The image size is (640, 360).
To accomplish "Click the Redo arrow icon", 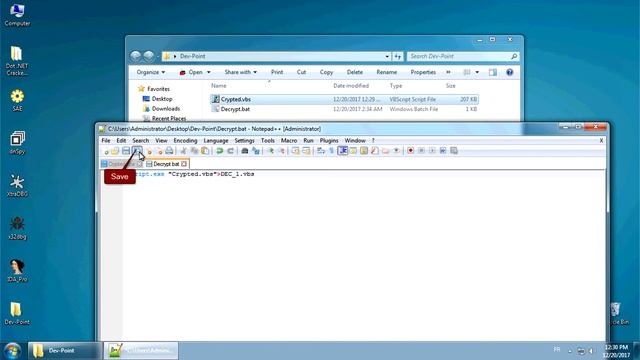I will coord(231,151).
